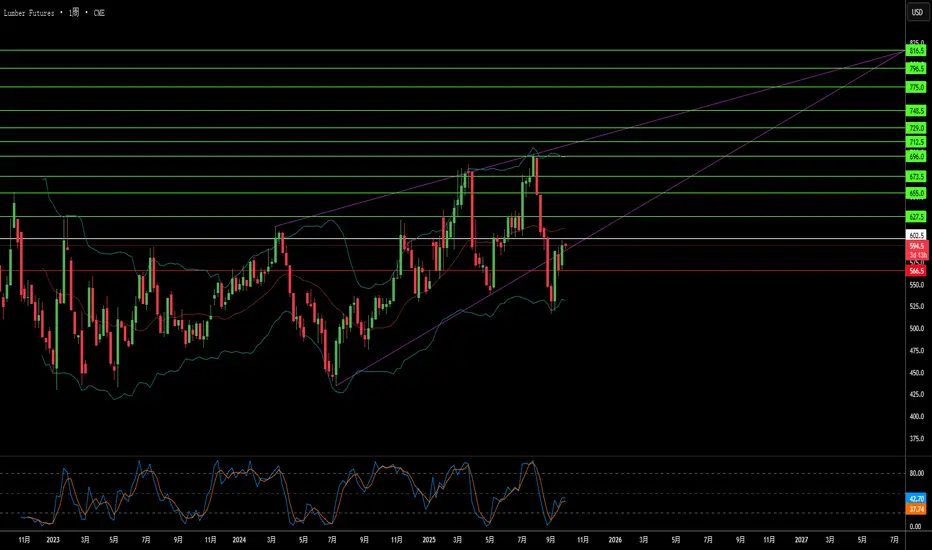Click the orange 37.74 oscillator label

917,510
